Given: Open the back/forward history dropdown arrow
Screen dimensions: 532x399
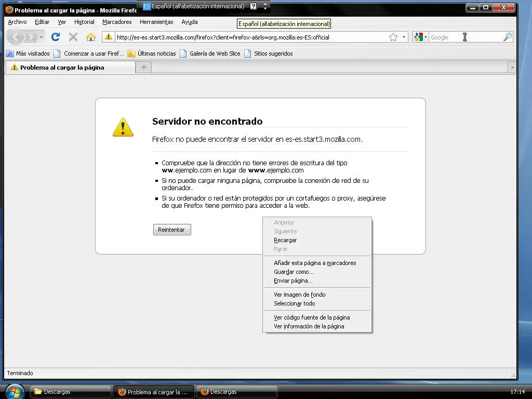Looking at the screenshot, I should pyautogui.click(x=42, y=37).
